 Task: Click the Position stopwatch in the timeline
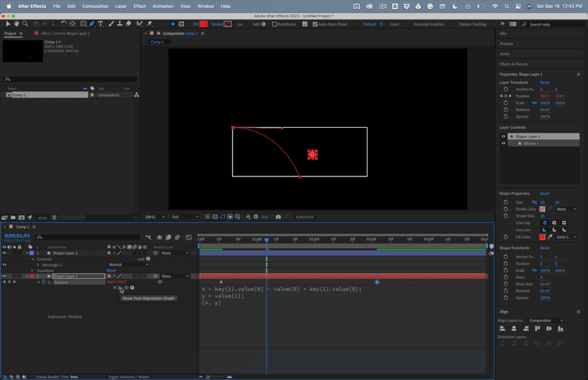(44, 282)
